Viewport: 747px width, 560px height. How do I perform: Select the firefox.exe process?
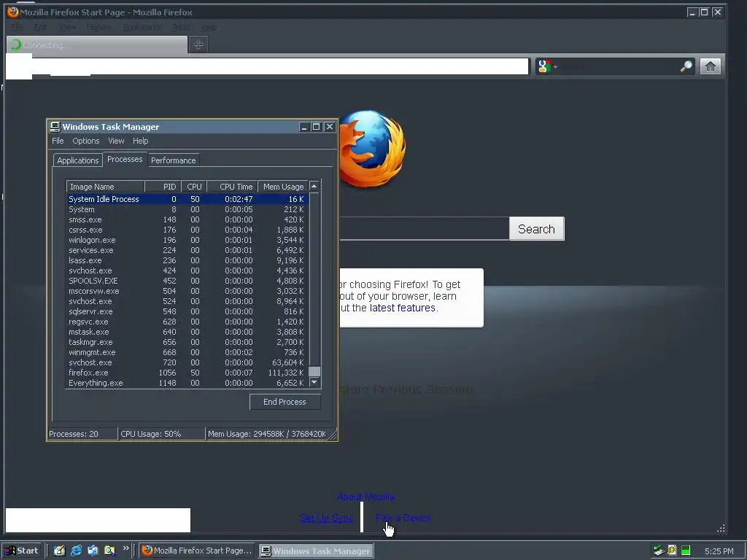187,373
